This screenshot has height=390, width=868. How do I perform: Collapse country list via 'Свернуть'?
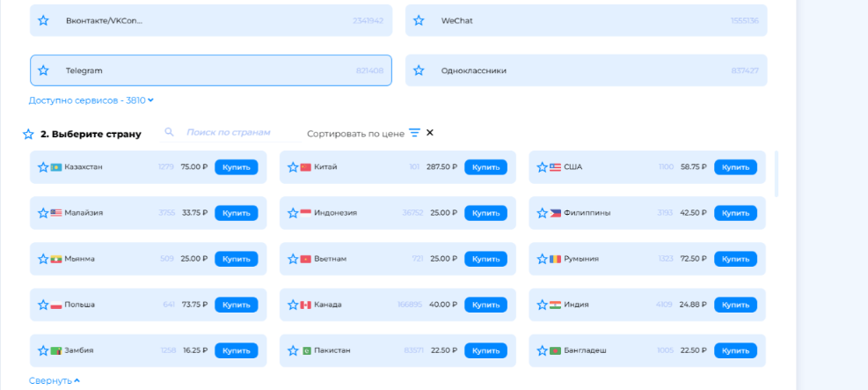[55, 381]
